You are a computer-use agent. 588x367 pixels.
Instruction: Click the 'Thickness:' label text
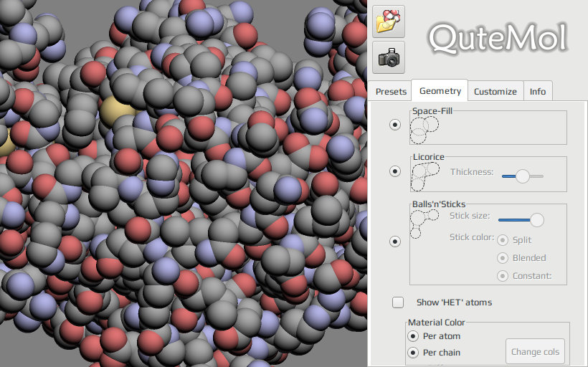point(472,172)
